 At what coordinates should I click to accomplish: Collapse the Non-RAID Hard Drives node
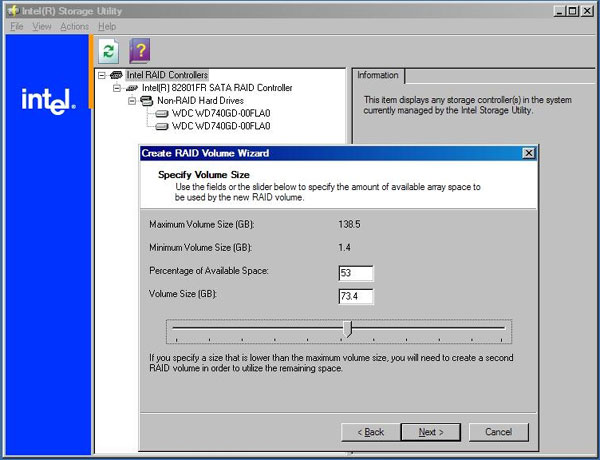pos(132,101)
